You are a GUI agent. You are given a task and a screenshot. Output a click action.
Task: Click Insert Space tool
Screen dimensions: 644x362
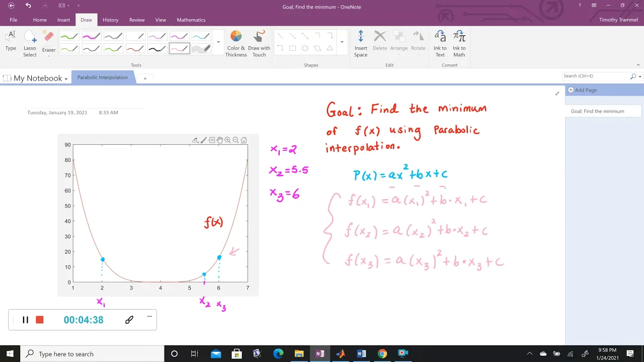(x=361, y=44)
